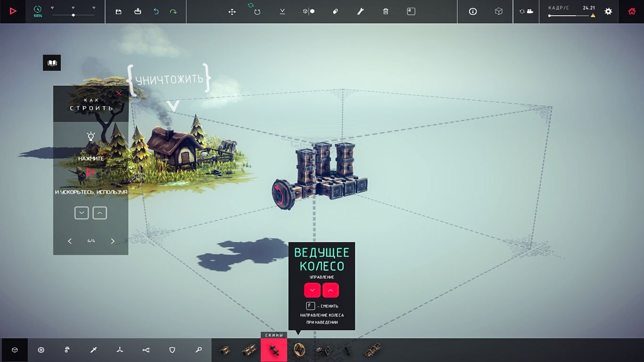
Task: Close the КАК СТРОИТЬ tutorial panel
Action: pyautogui.click(x=118, y=93)
